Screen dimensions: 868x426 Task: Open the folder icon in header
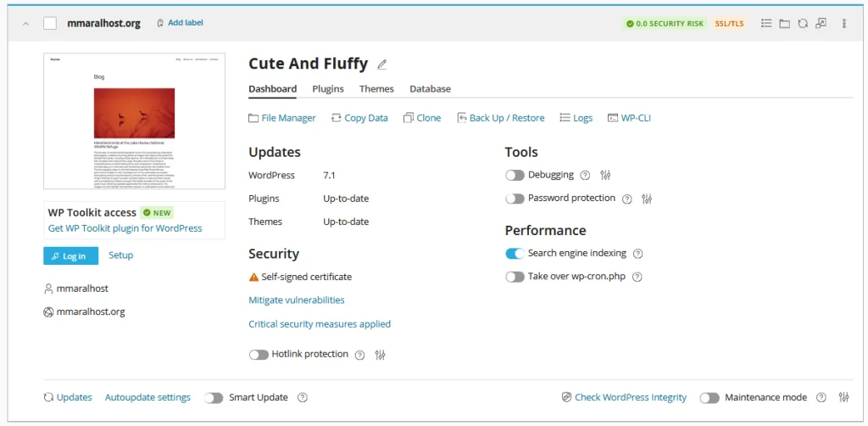click(784, 23)
